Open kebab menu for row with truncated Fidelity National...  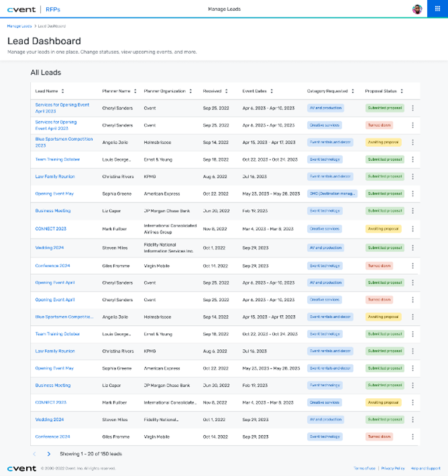tap(412, 420)
